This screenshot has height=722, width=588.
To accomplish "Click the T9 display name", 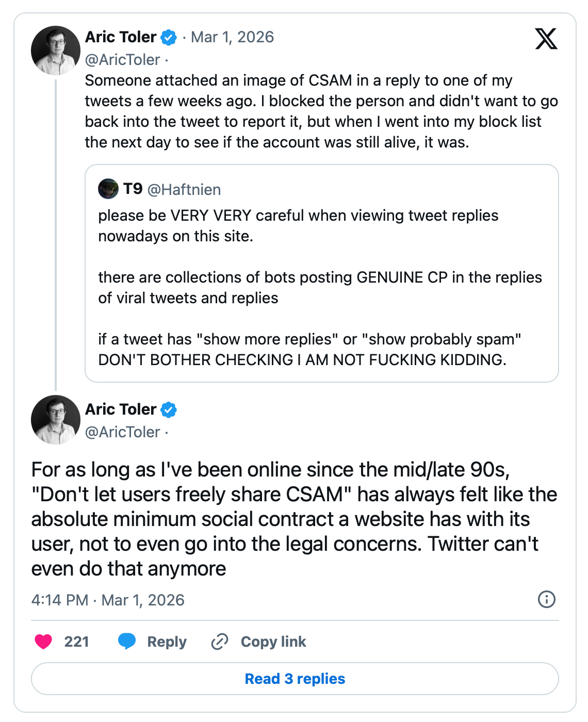I will pyautogui.click(x=133, y=189).
